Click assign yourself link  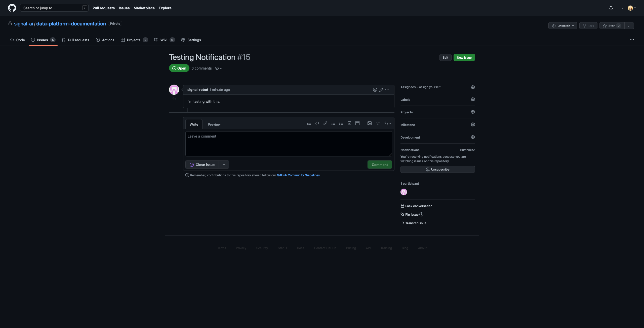pyautogui.click(x=430, y=87)
